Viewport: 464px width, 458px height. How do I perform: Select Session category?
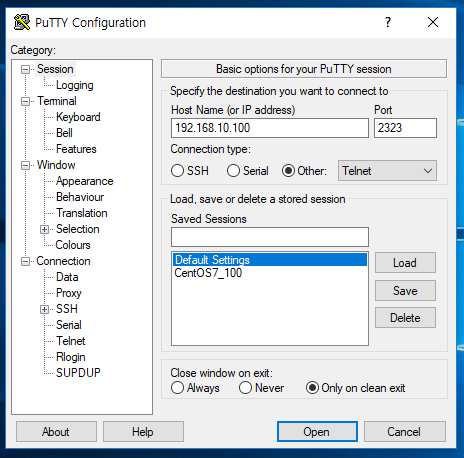tap(55, 69)
